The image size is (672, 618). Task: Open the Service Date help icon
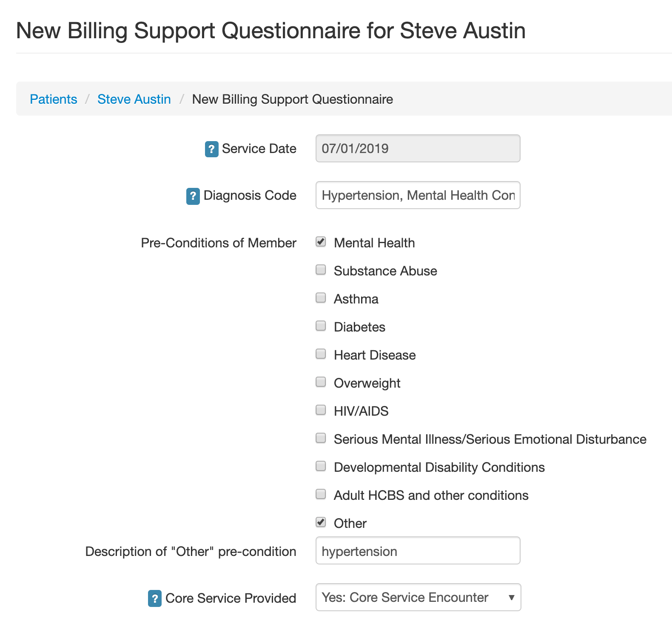[x=211, y=149]
